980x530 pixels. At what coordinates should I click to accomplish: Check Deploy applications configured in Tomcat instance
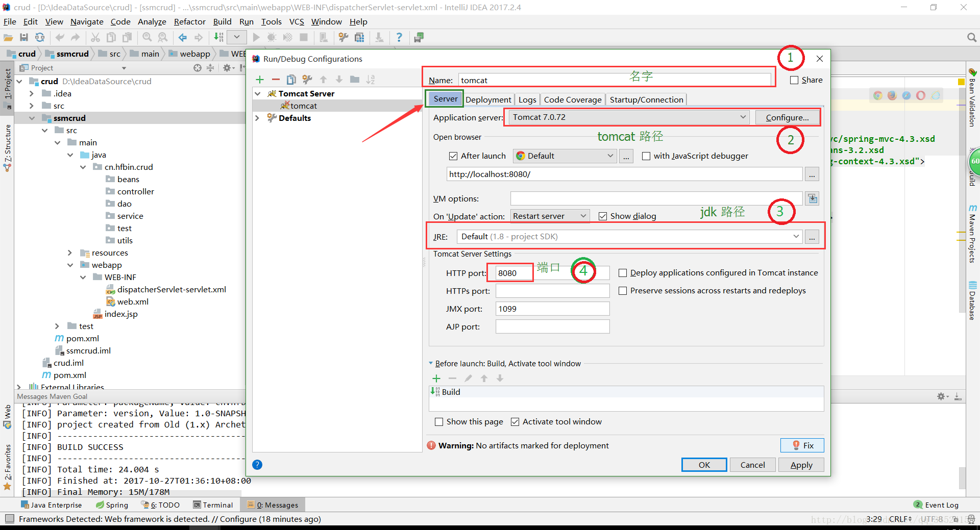click(623, 273)
